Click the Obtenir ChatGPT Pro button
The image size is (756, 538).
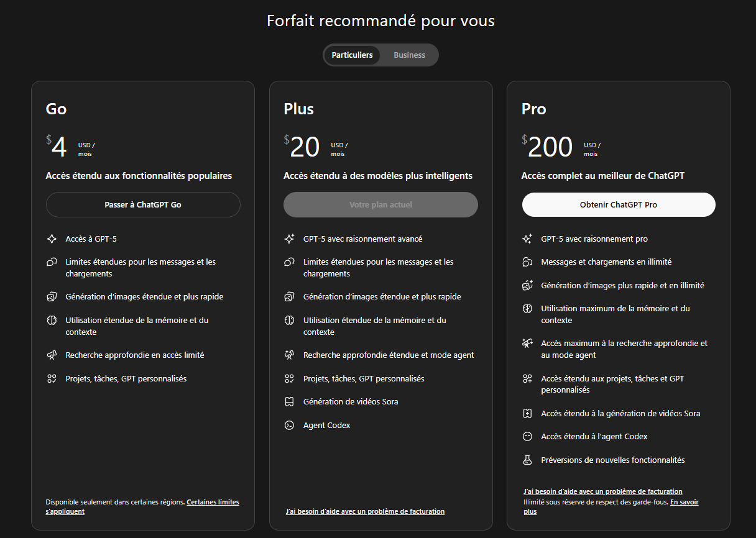pyautogui.click(x=618, y=205)
